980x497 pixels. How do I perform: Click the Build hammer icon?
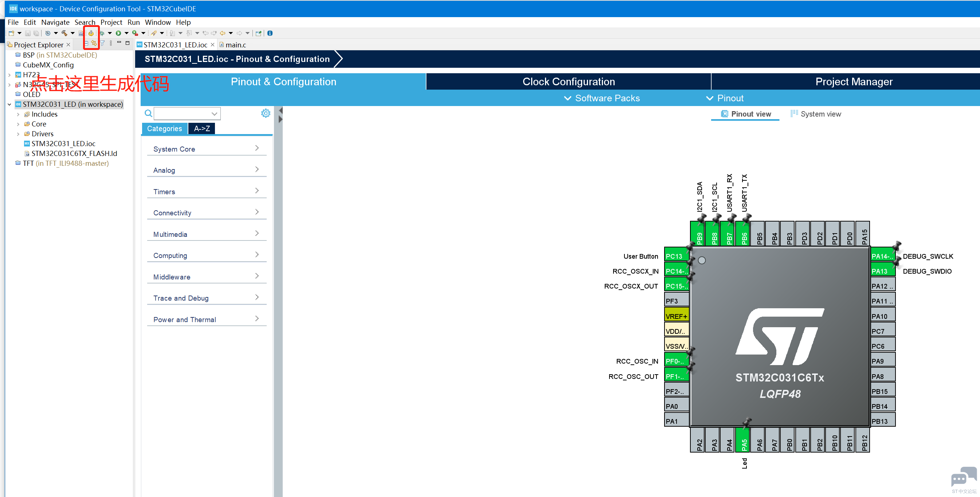coord(64,33)
